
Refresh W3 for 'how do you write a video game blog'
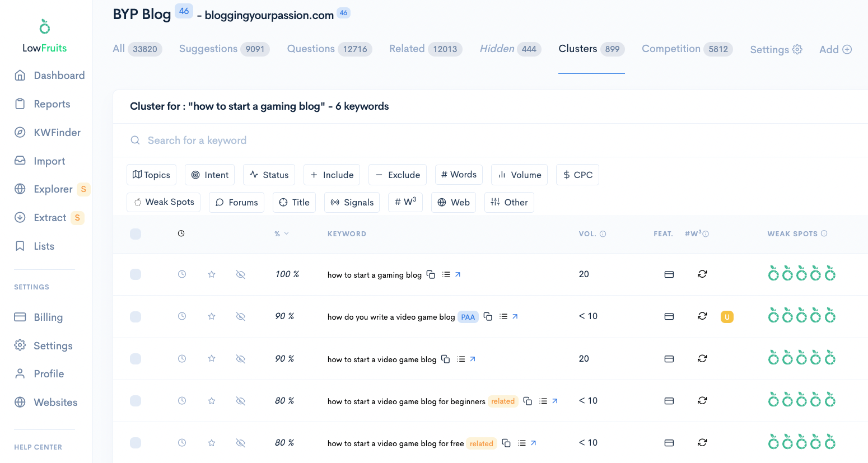702,316
